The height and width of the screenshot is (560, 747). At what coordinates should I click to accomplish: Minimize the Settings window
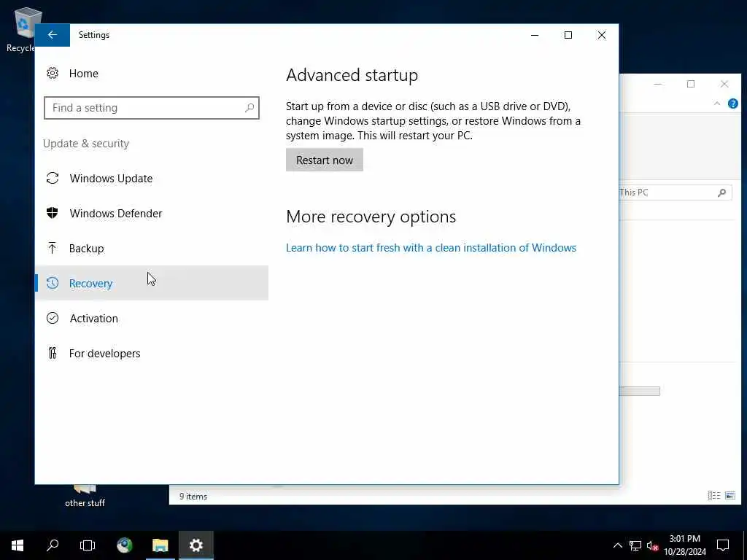(535, 35)
